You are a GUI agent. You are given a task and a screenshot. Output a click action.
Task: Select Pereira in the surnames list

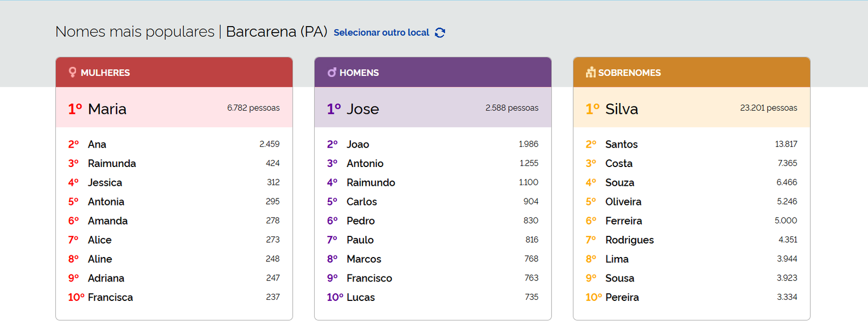622,297
